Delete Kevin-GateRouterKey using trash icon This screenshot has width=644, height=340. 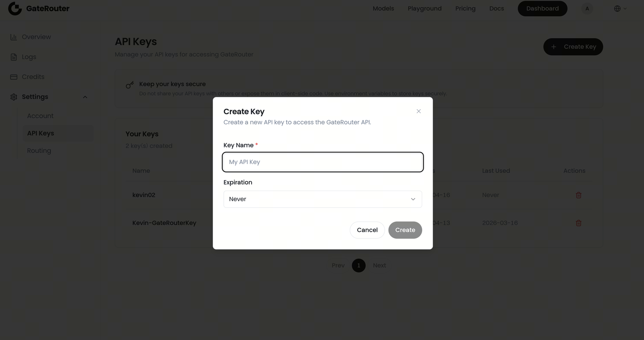pos(579,223)
